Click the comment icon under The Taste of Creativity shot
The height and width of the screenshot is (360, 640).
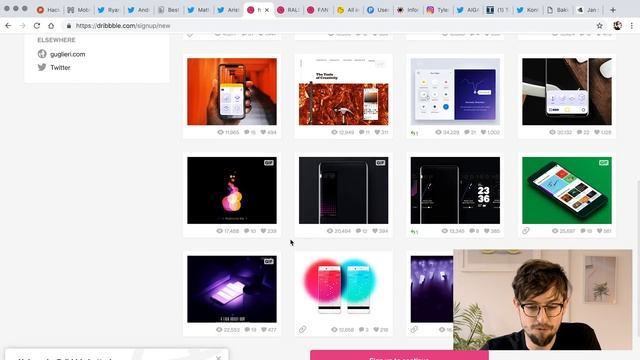coord(361,132)
